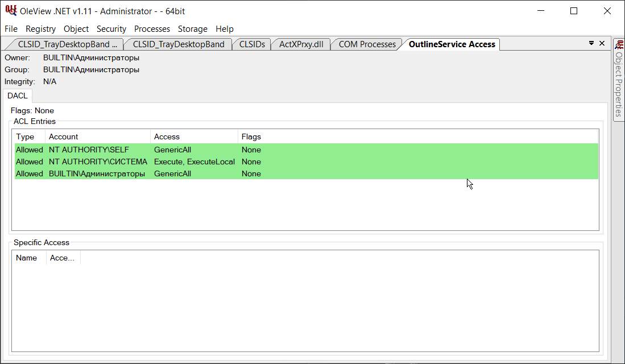625x364 pixels.
Task: Close the OleView .NET window
Action: point(607,11)
